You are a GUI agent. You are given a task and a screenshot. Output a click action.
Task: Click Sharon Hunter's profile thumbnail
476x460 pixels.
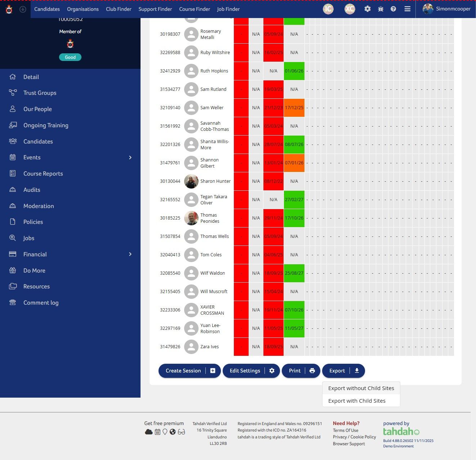pyautogui.click(x=191, y=181)
